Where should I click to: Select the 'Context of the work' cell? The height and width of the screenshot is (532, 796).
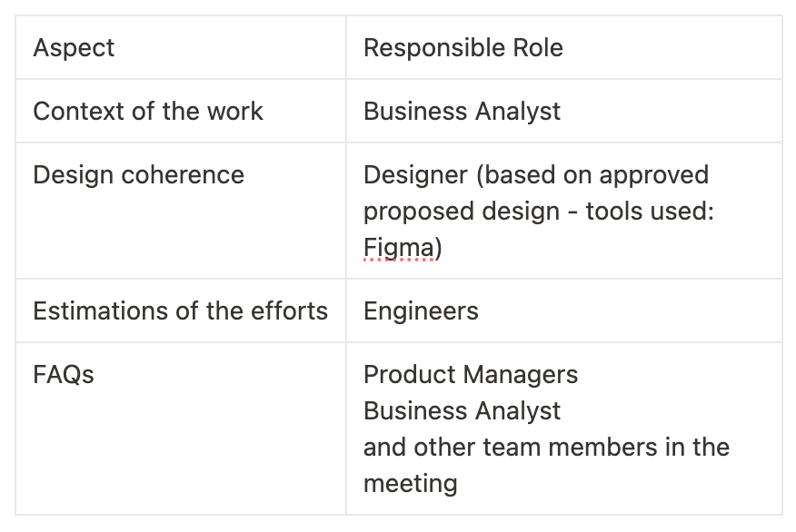[x=181, y=111]
